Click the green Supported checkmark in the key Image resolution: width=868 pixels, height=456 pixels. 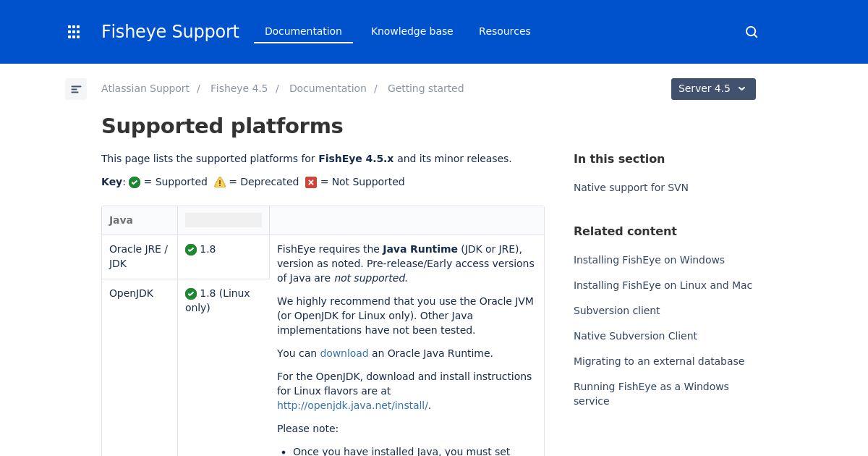pos(135,182)
